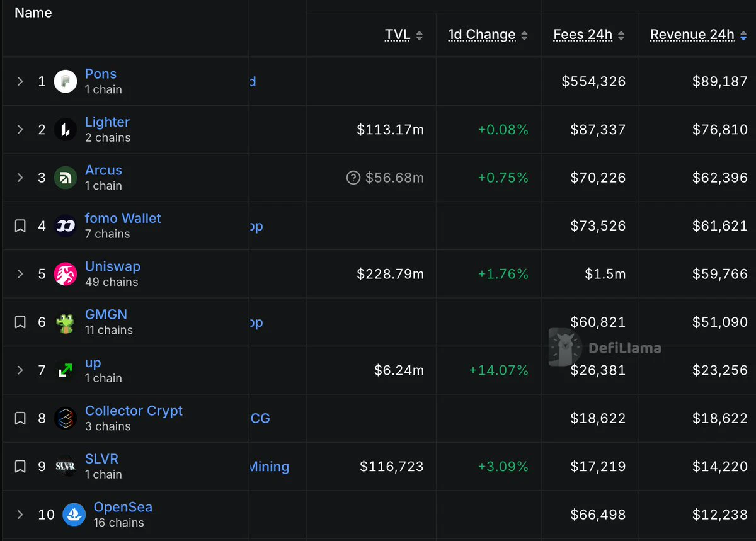Click the GMGN frog logo
The image size is (756, 541).
66,322
